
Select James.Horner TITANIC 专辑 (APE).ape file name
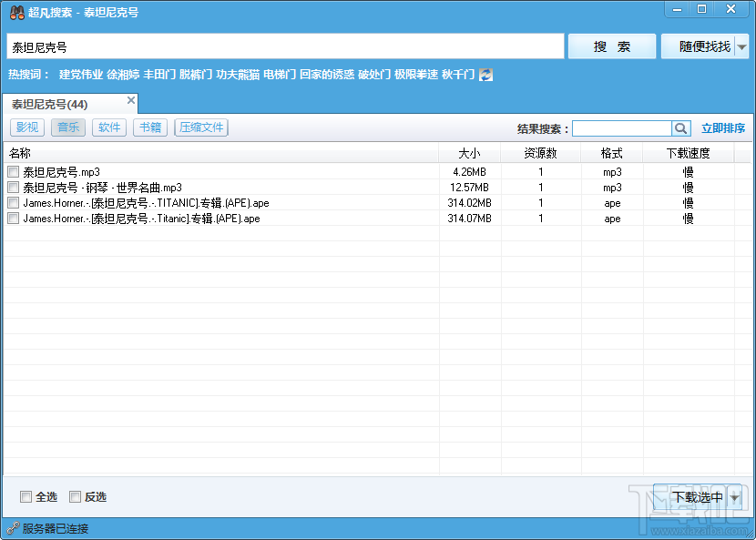point(146,203)
